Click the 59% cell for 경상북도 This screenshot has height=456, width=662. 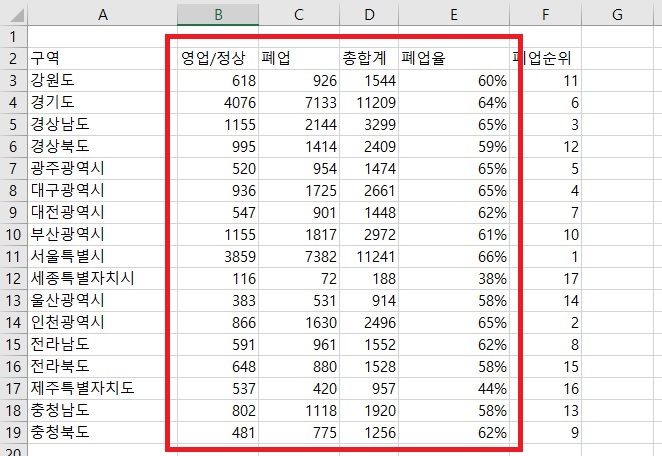[x=454, y=146]
